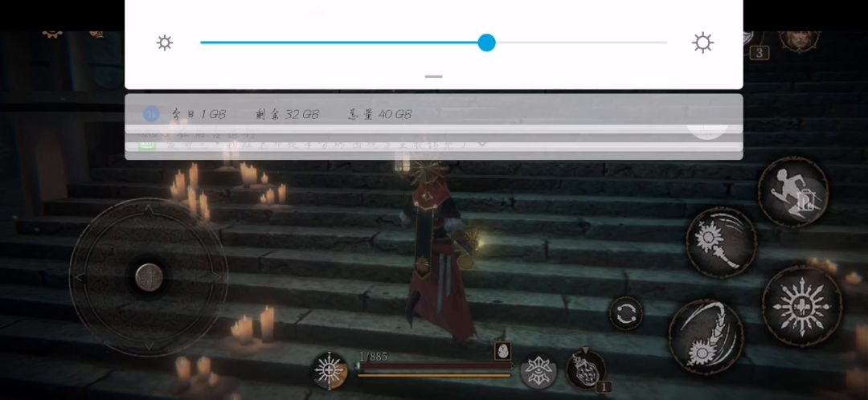Click the brightness slider handle
The image size is (868, 400).
(486, 43)
